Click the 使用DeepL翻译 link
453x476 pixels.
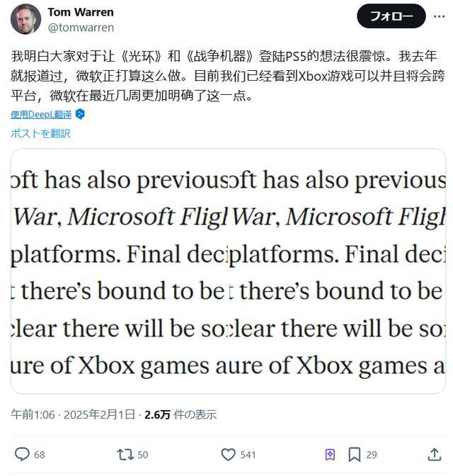(41, 115)
